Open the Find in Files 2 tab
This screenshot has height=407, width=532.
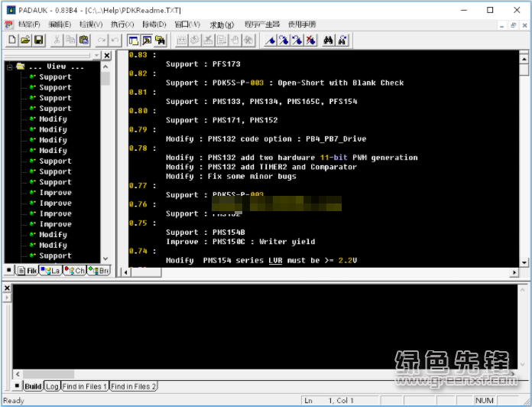click(133, 386)
